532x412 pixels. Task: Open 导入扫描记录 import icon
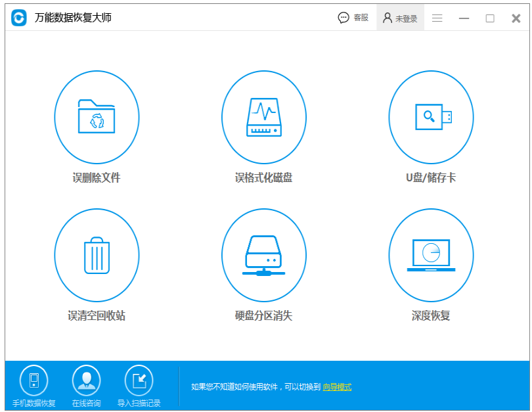(x=139, y=378)
